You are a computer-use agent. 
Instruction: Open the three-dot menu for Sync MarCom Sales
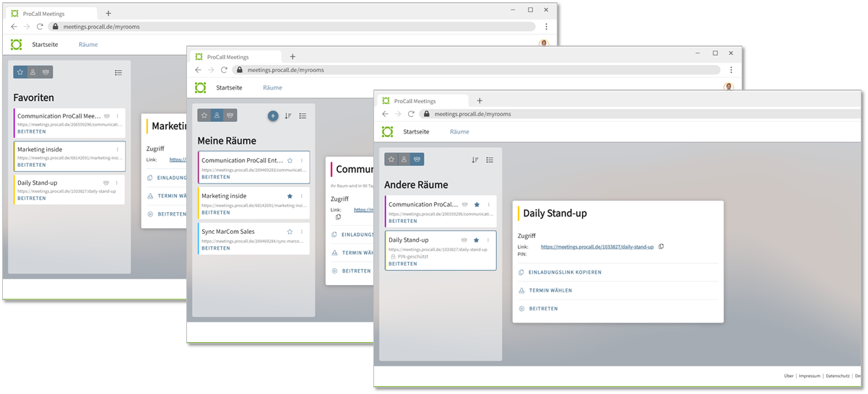pos(302,232)
